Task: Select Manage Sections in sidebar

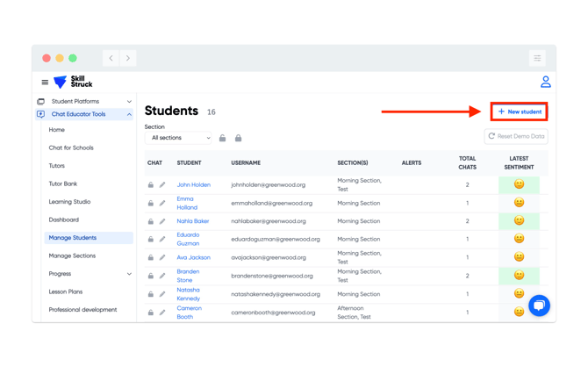Action: [x=72, y=255]
